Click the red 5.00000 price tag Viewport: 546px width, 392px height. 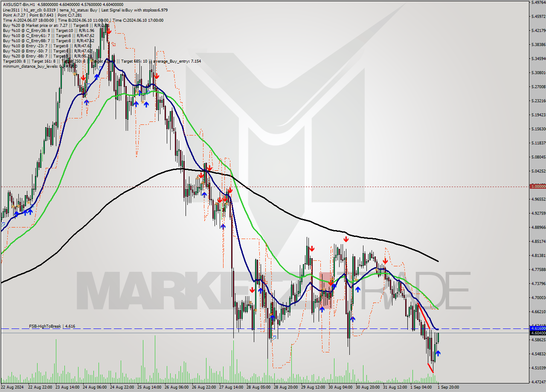[537, 186]
